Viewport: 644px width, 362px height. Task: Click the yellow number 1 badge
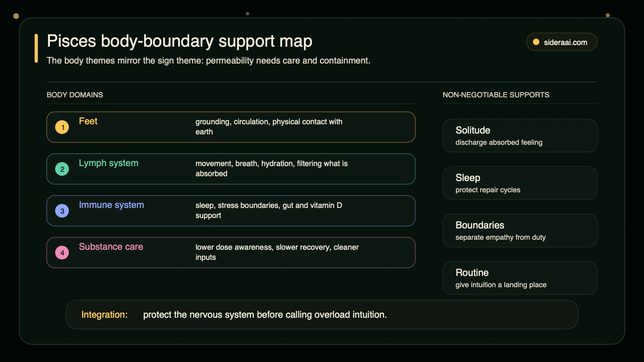tap(62, 127)
